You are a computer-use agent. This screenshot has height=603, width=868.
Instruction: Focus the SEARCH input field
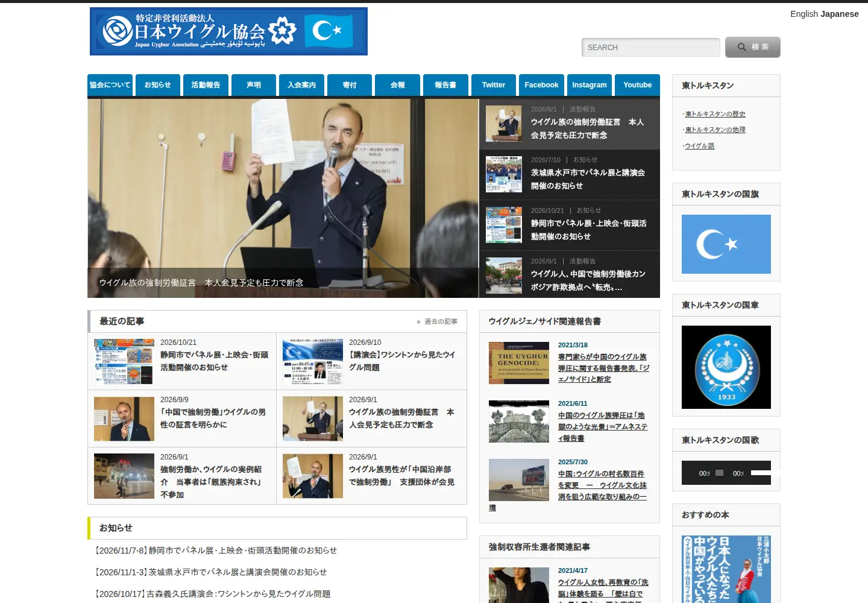pyautogui.click(x=651, y=48)
